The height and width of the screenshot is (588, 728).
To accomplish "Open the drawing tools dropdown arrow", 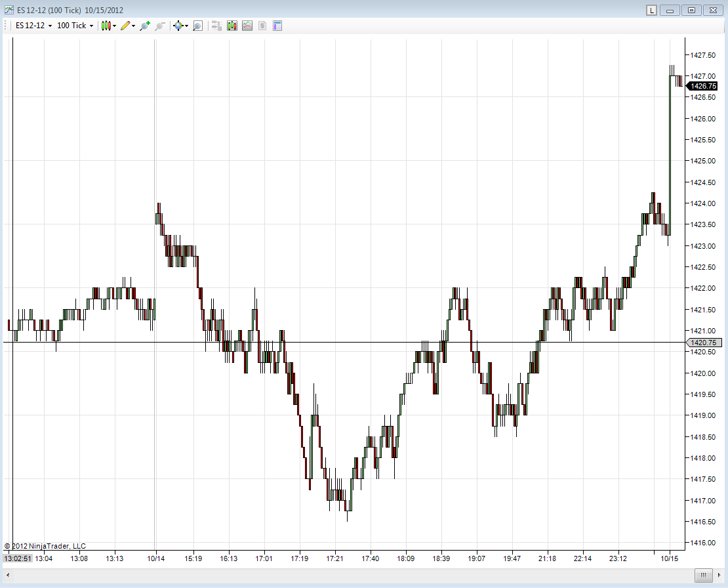I will (x=134, y=26).
